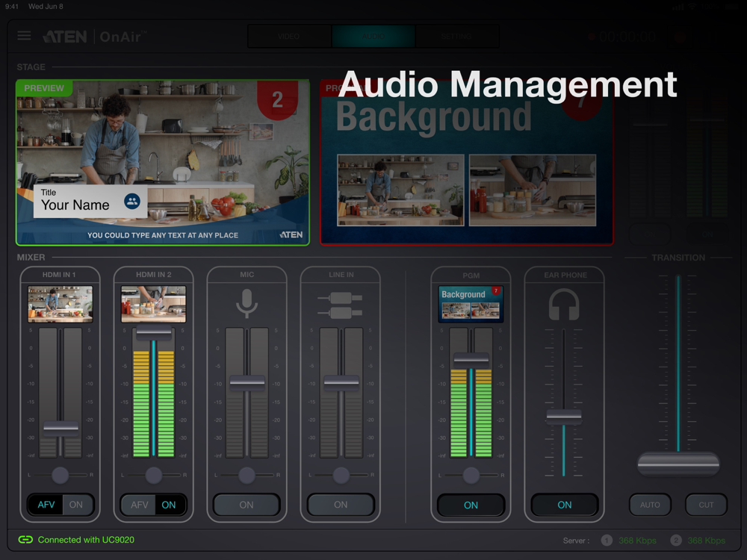Click the people icon in title overlay
Viewport: 747px width, 560px height.
[132, 202]
